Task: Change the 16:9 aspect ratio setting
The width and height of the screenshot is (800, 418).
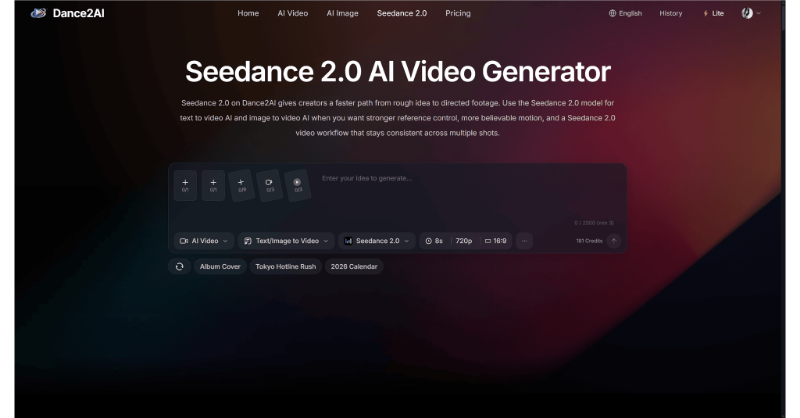Action: [495, 241]
